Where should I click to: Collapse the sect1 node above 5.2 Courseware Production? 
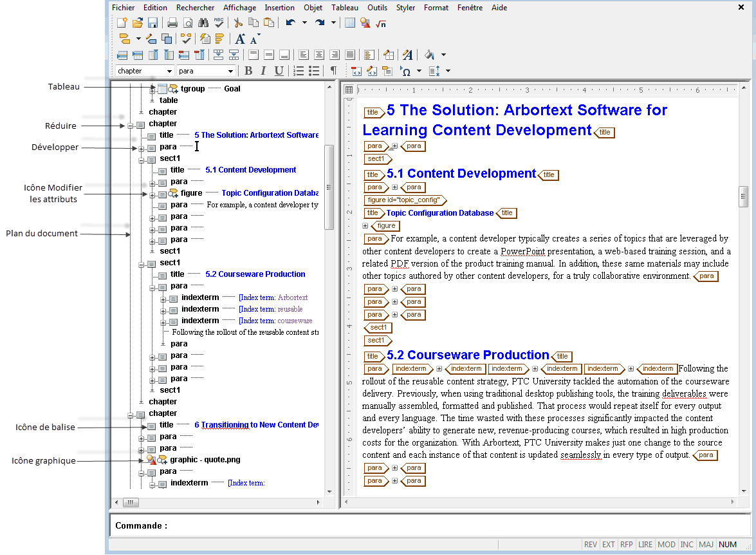pyautogui.click(x=142, y=265)
